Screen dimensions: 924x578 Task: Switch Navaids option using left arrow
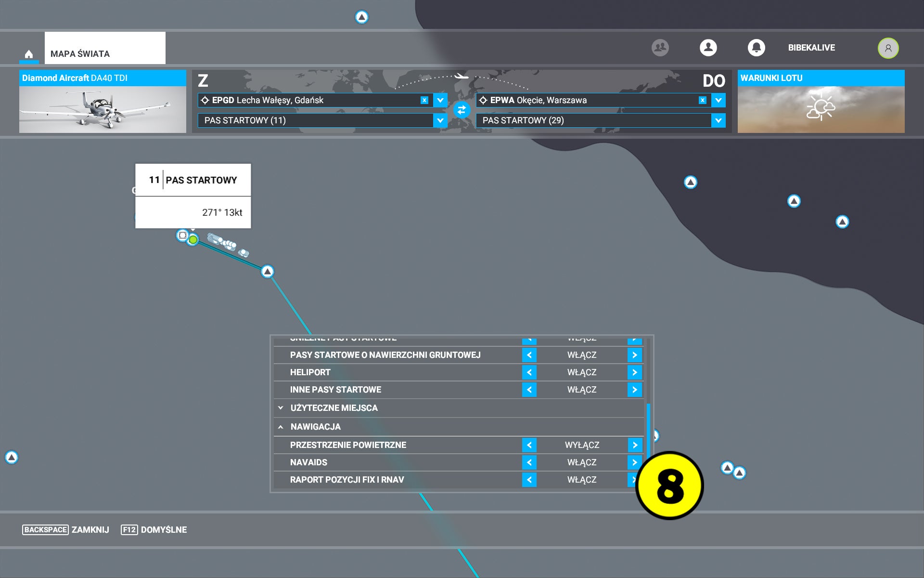point(529,462)
